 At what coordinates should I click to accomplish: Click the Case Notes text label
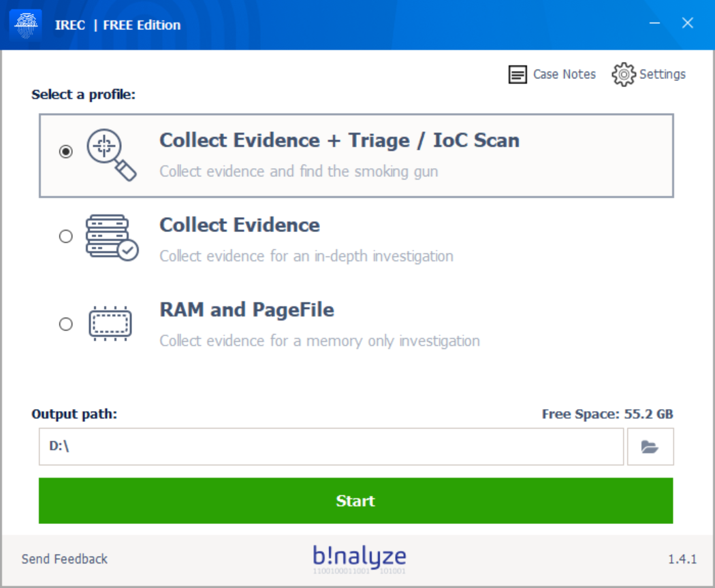point(564,74)
